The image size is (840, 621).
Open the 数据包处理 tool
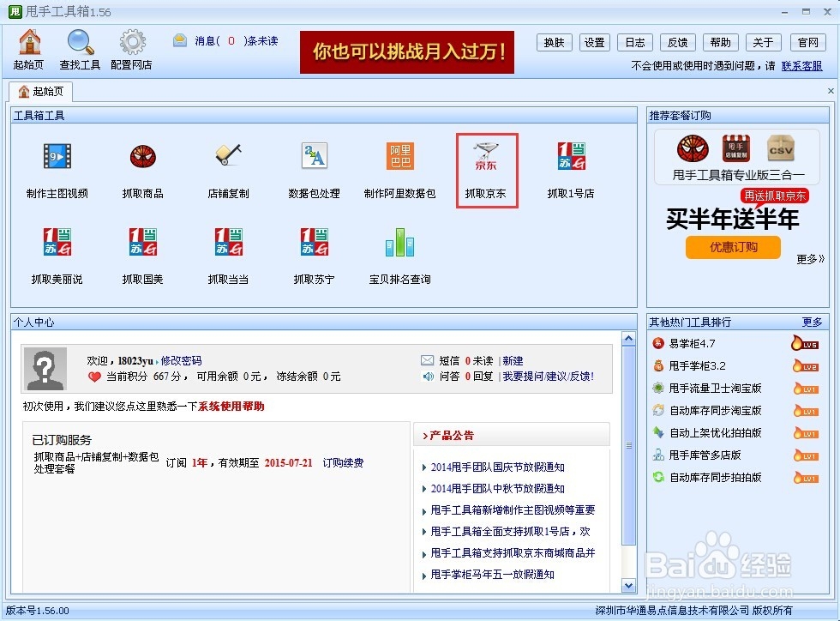pos(314,171)
